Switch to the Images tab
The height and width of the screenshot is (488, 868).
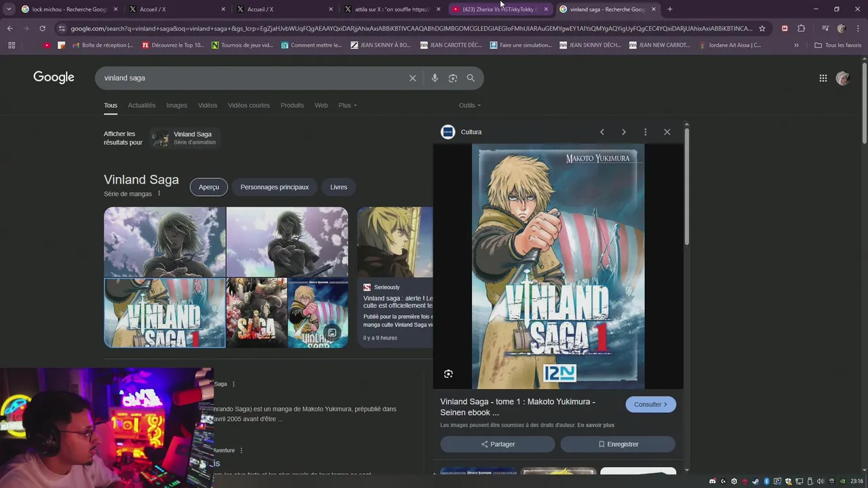[x=176, y=106]
